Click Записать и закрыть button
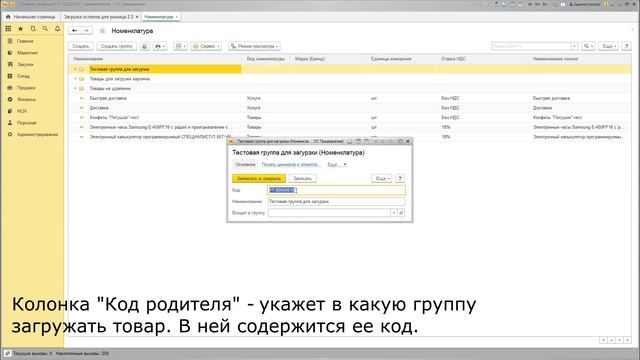The width and height of the screenshot is (640, 360). click(259, 178)
